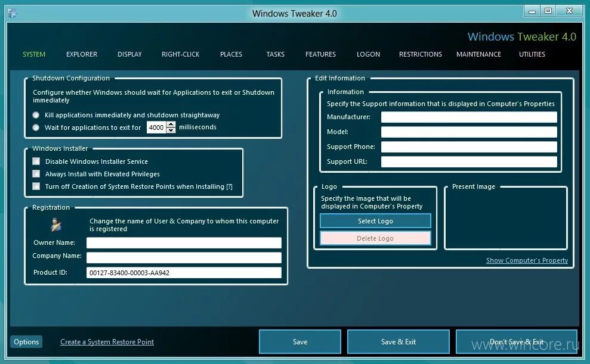590x364 pixels.
Task: Select wait for applications to exit option
Action: [x=36, y=127]
